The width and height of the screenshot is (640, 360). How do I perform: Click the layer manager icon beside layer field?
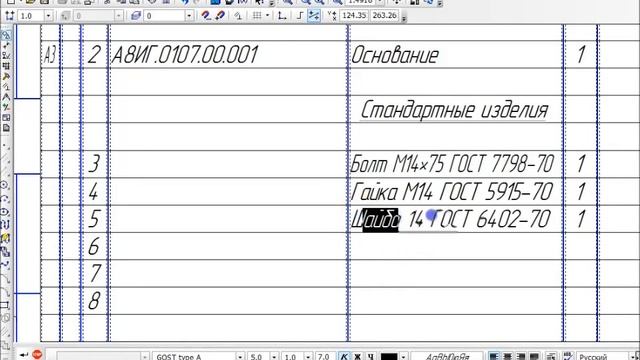coord(136,16)
